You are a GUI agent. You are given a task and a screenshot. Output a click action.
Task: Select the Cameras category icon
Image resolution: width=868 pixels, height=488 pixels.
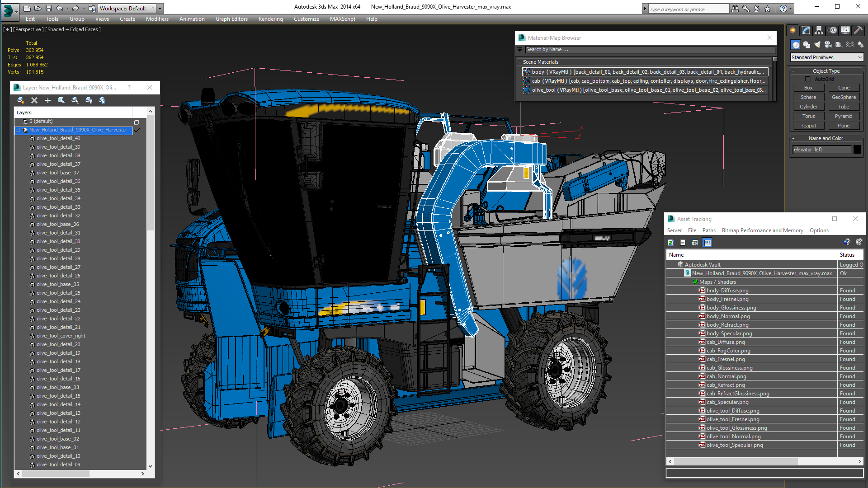828,45
